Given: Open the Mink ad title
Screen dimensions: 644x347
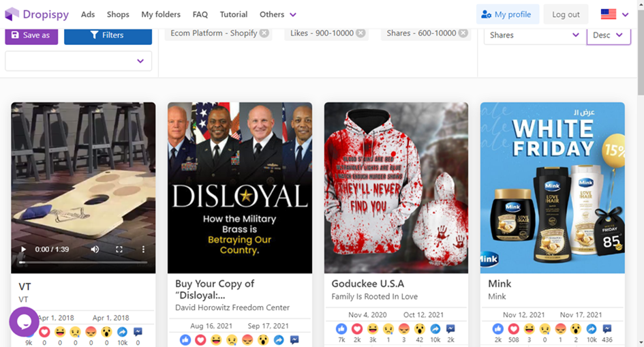Looking at the screenshot, I should (x=500, y=284).
